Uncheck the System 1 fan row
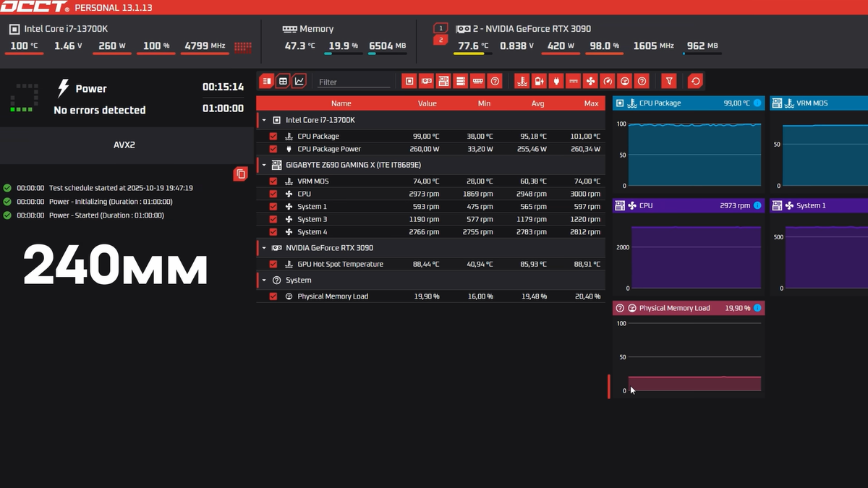The width and height of the screenshot is (868, 488). pos(273,207)
